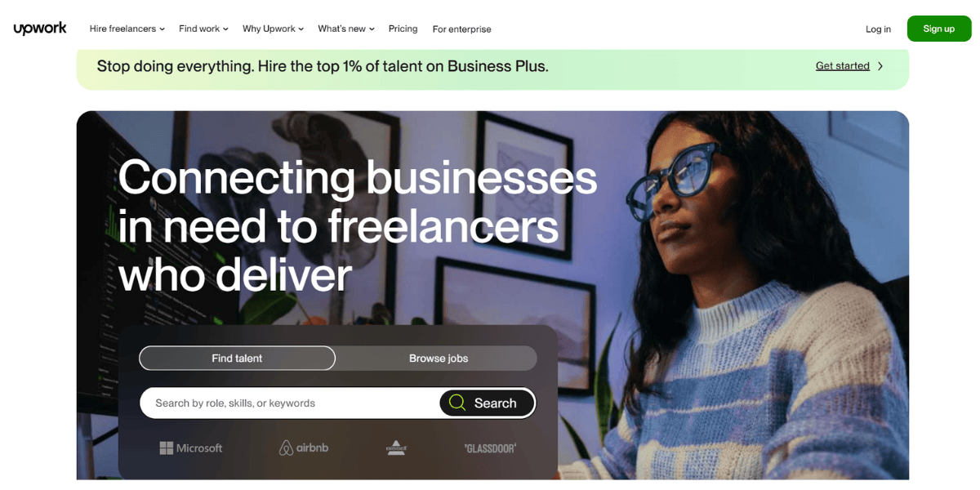Viewport: 980px width, 490px height.
Task: Click the Log in link
Action: click(878, 29)
